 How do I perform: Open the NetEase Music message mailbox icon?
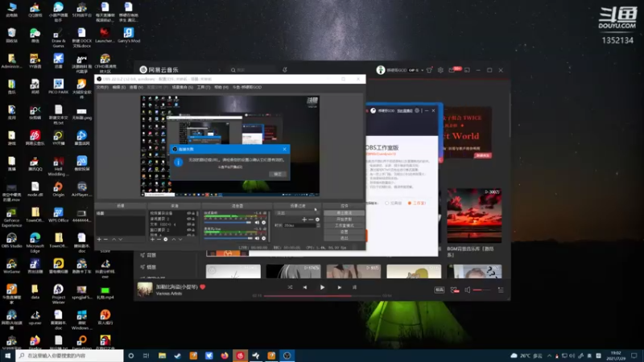click(452, 70)
